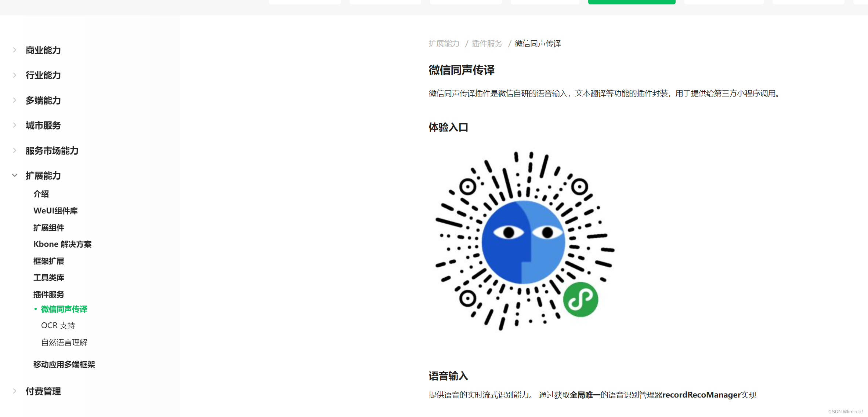Screen dimensions: 868x417
Task: Click 微信同声传译 in the breadcrumb
Action: (538, 44)
